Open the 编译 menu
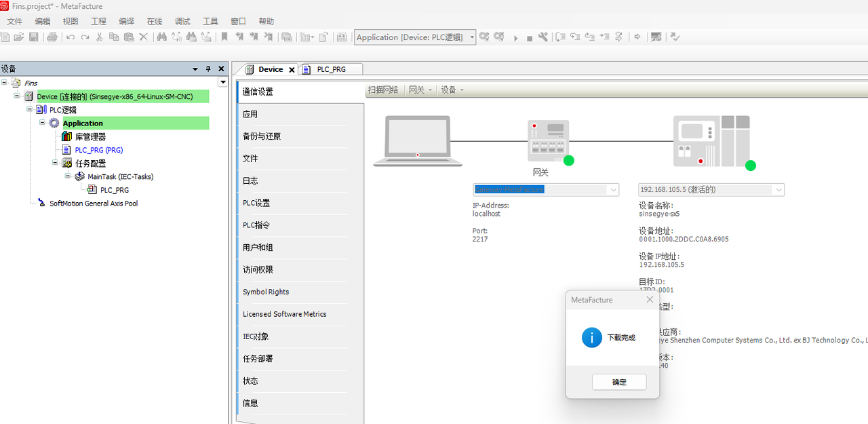 (x=126, y=22)
